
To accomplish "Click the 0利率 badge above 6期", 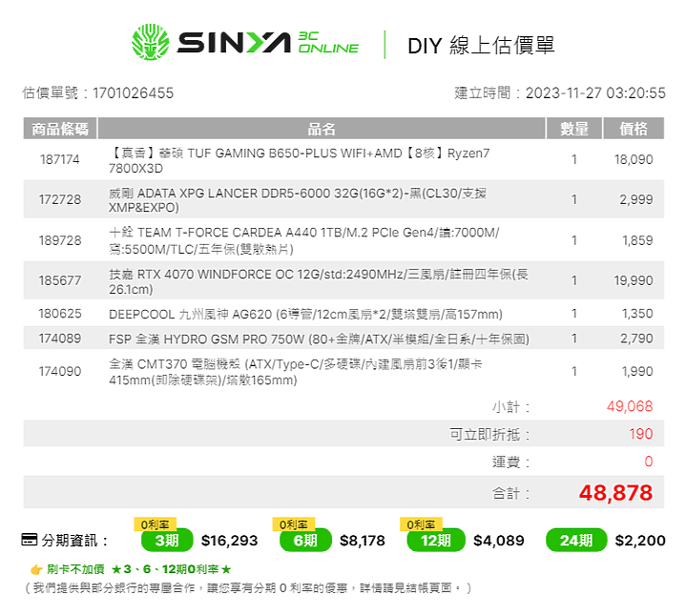I will click(294, 524).
